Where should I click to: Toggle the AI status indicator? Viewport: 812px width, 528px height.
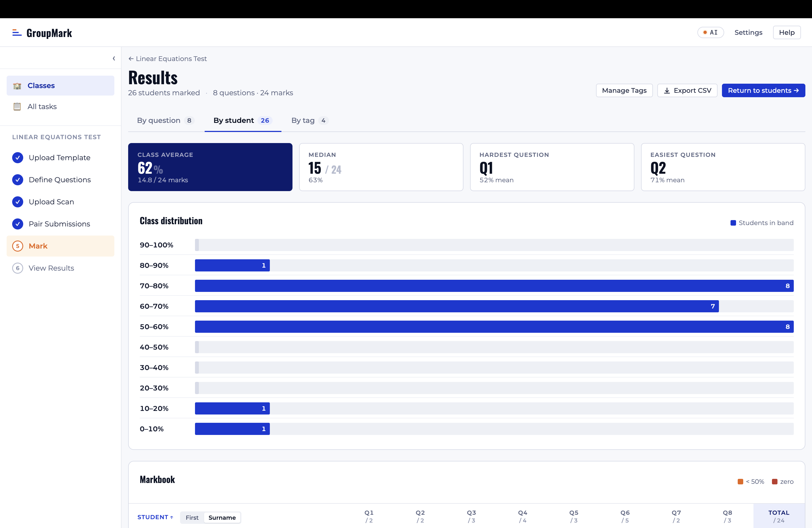711,32
